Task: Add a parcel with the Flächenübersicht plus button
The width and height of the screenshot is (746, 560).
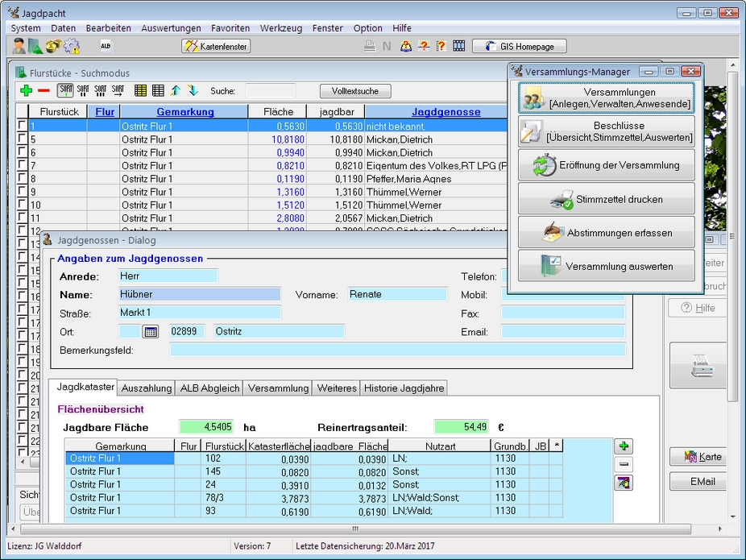Action: [x=624, y=446]
